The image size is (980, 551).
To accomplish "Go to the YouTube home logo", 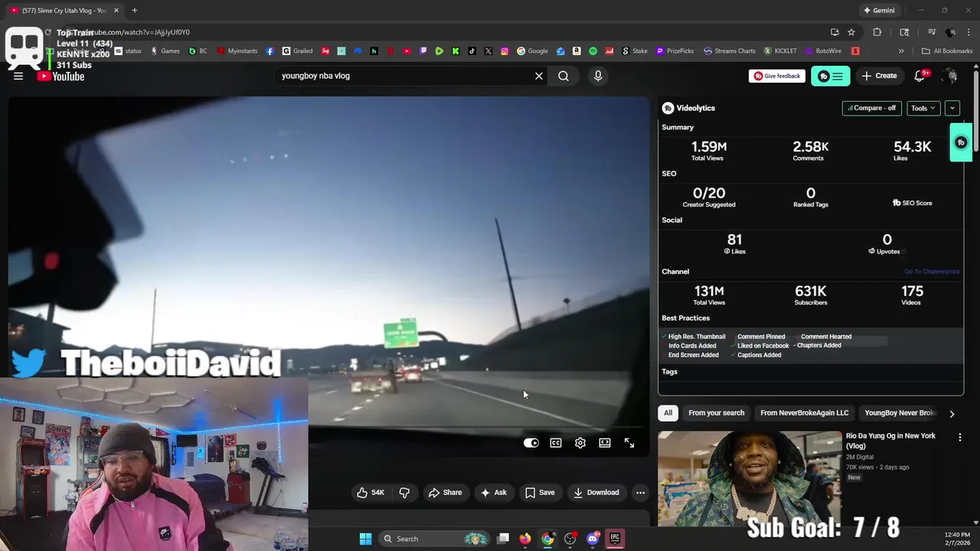I will pos(60,76).
